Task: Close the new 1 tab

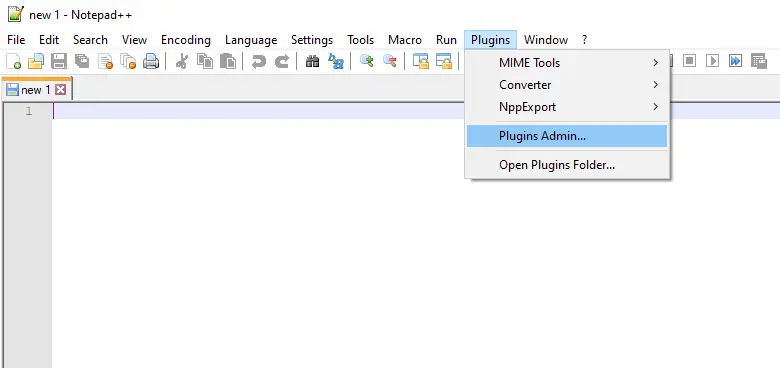Action: pyautogui.click(x=60, y=90)
